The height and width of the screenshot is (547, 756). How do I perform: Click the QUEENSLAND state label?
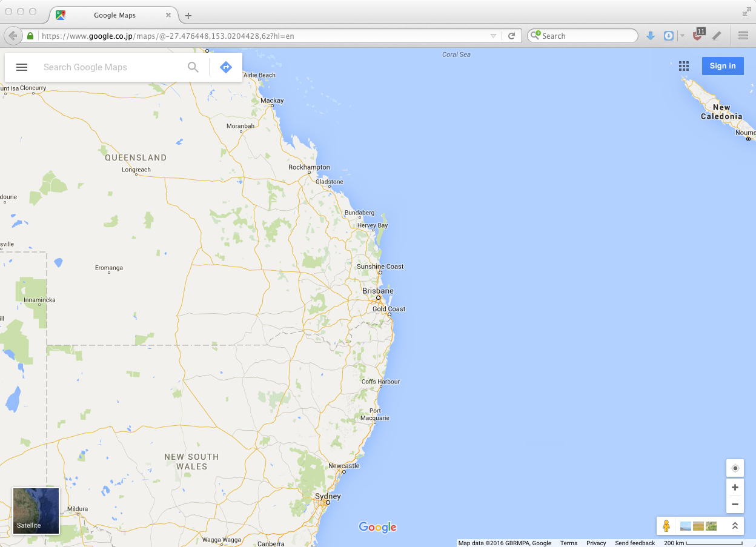coord(136,157)
